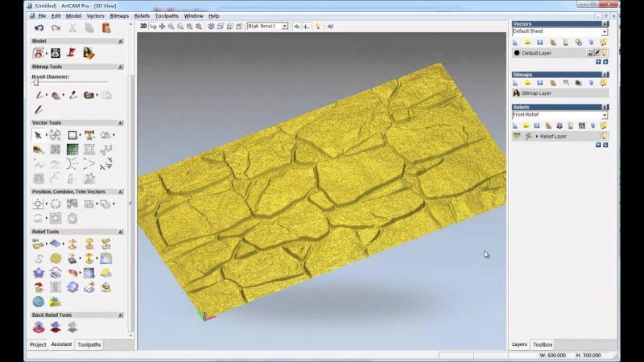Image resolution: width=644 pixels, height=362 pixels.
Task: Switch to the Project tab
Action: coord(38,344)
